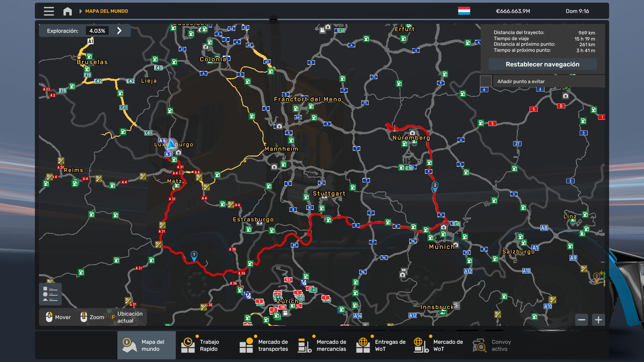Screen dimensions: 644x362
Task: Select waypoint marker 1 on the route
Action: 194,255
